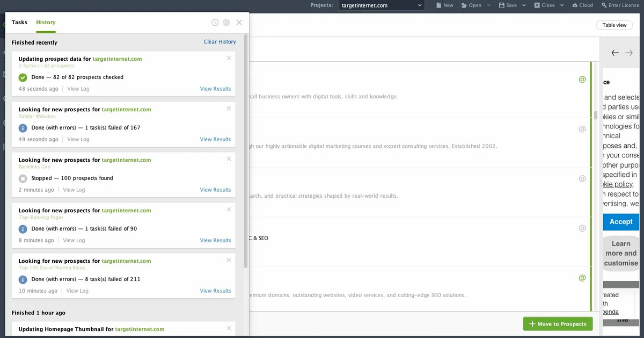This screenshot has width=644, height=338.
Task: View Results for Top-Ranking Pages task
Action: 215,240
